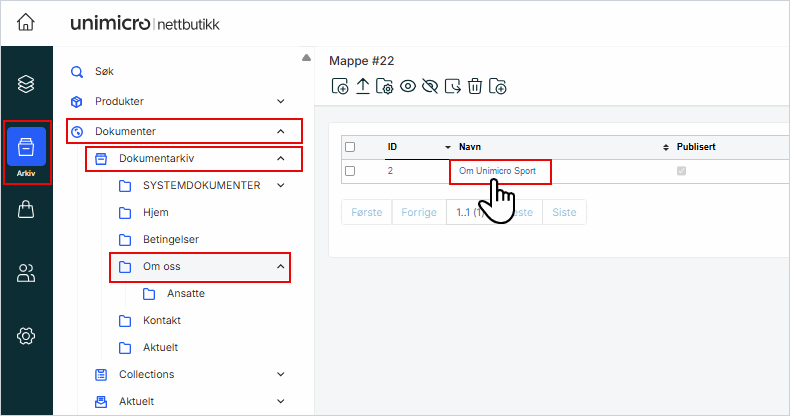Open the Om Unimicro Sport document link

point(499,171)
